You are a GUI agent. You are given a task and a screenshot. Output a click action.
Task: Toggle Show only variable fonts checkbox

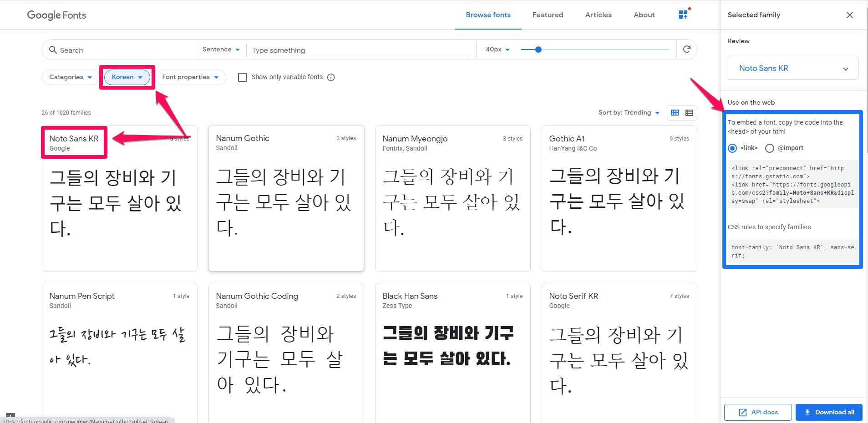(x=243, y=77)
